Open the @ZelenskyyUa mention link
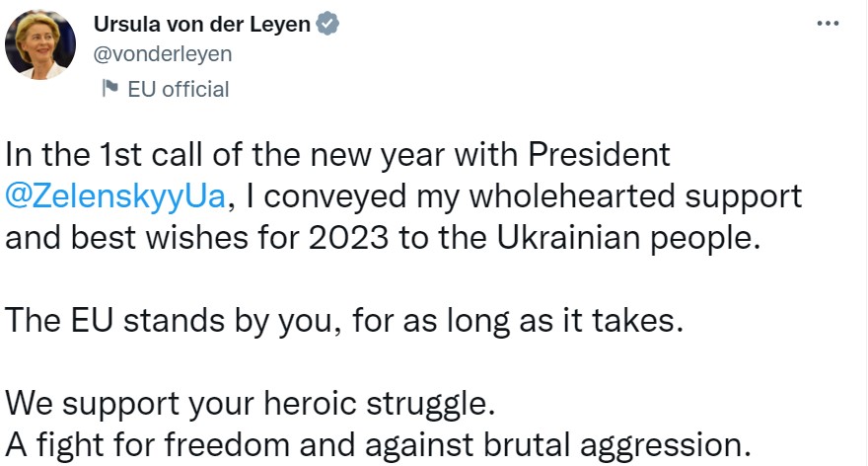 click(x=116, y=195)
